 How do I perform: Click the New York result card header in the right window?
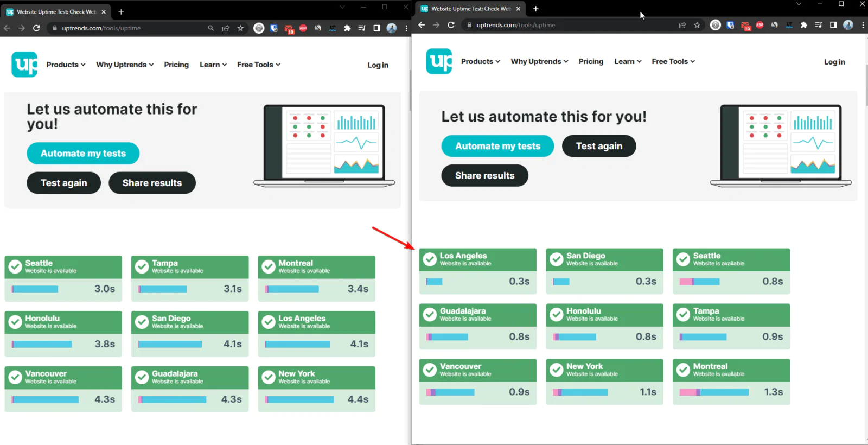[x=604, y=370]
